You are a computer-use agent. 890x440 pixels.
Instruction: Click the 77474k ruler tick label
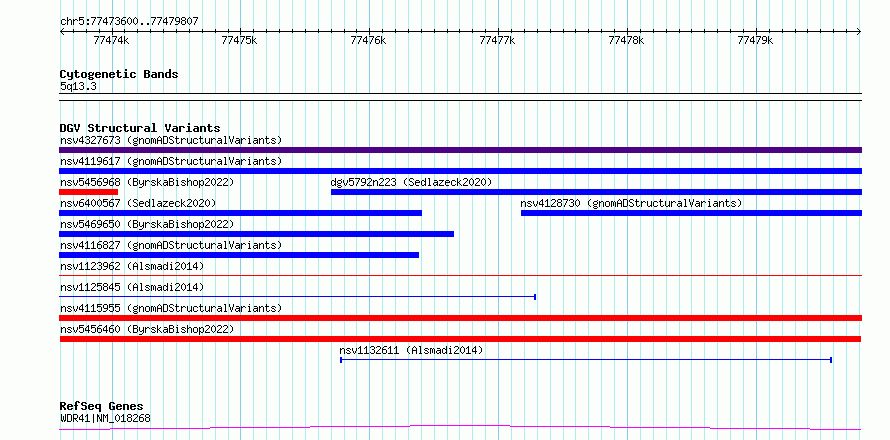coord(111,40)
